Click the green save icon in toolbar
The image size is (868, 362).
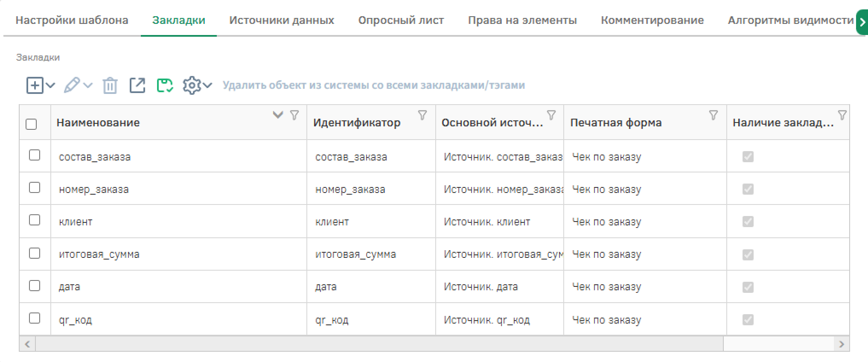165,85
